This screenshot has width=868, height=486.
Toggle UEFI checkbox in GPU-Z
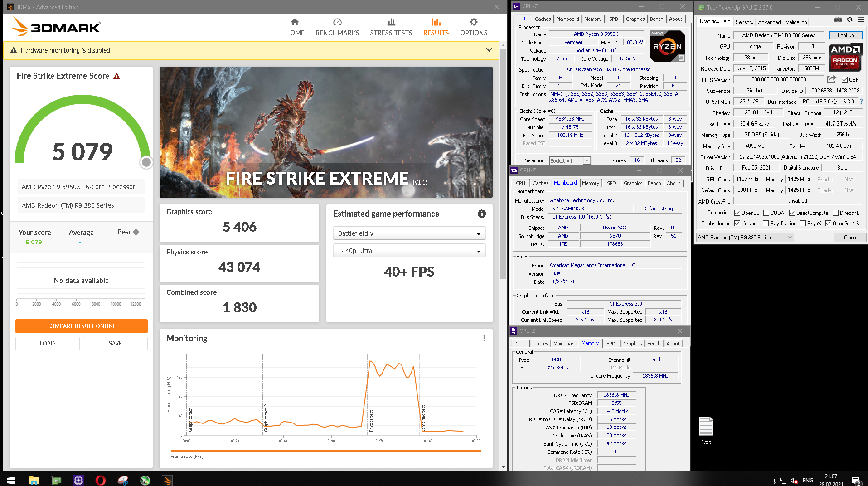845,80
